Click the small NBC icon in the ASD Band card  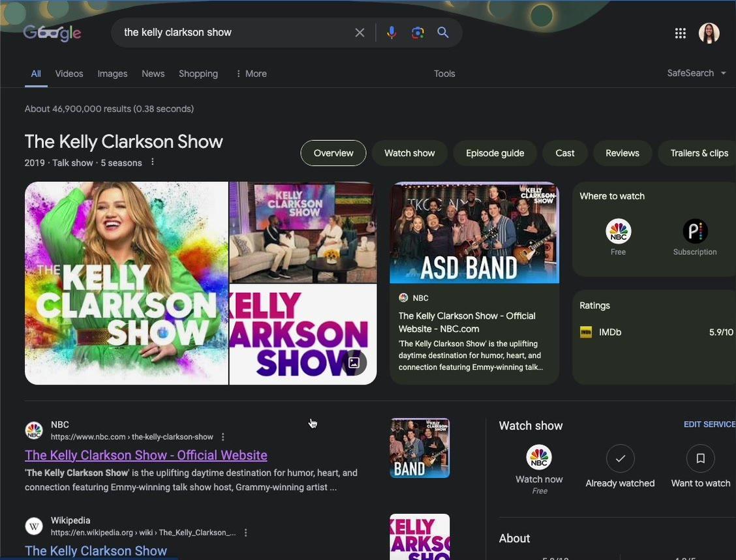click(403, 298)
